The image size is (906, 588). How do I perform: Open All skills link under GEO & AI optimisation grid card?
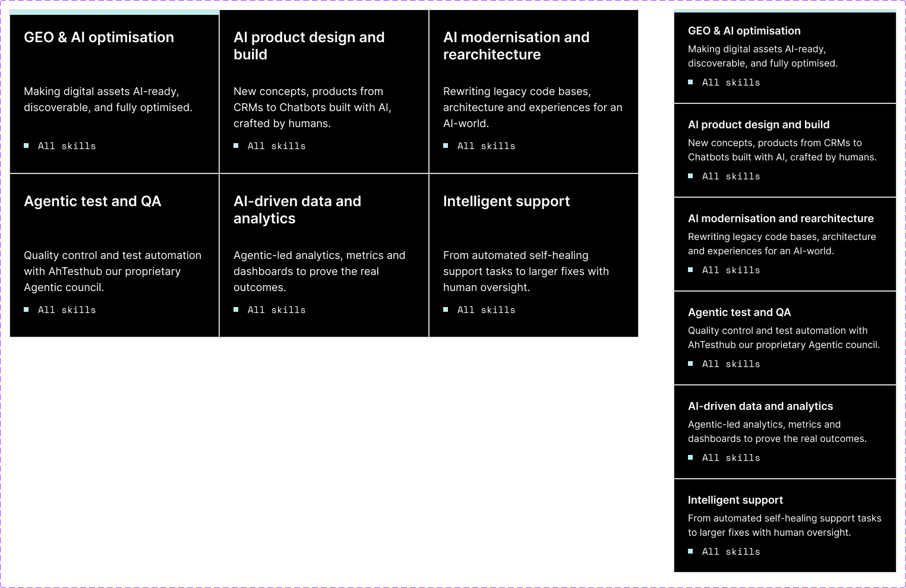pyautogui.click(x=67, y=146)
